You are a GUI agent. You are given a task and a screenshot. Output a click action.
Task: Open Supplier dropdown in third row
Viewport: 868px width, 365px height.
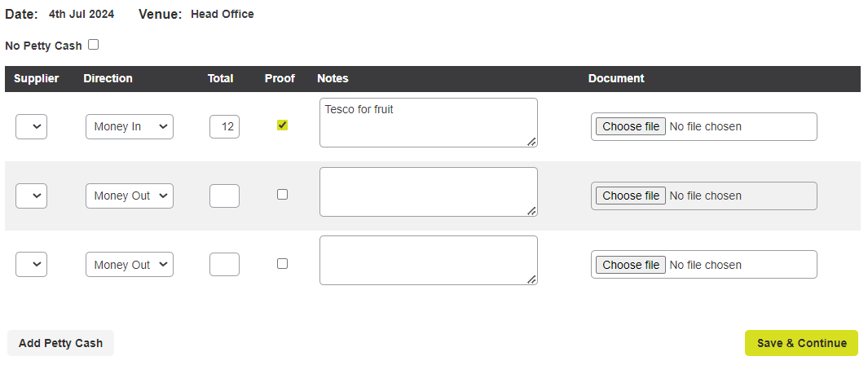point(31,265)
